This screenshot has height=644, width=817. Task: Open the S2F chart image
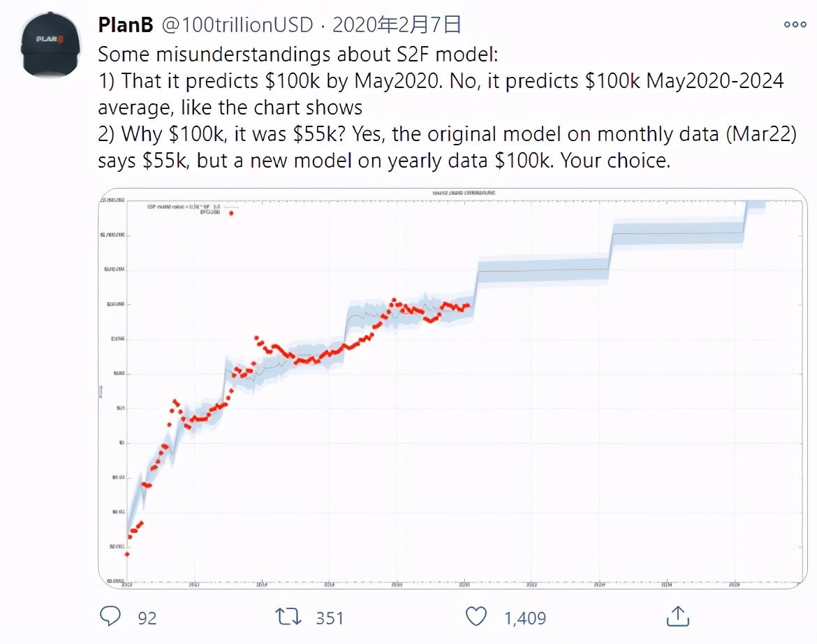[452, 388]
